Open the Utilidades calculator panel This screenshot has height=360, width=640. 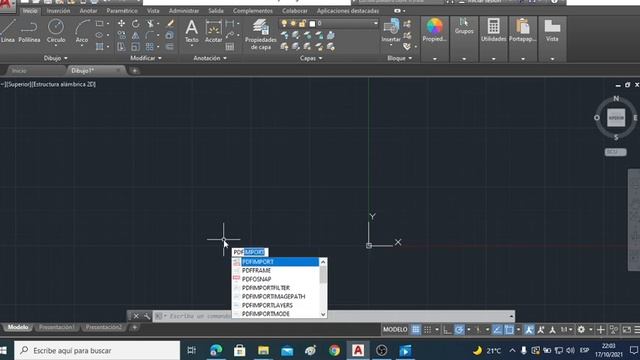tap(493, 30)
